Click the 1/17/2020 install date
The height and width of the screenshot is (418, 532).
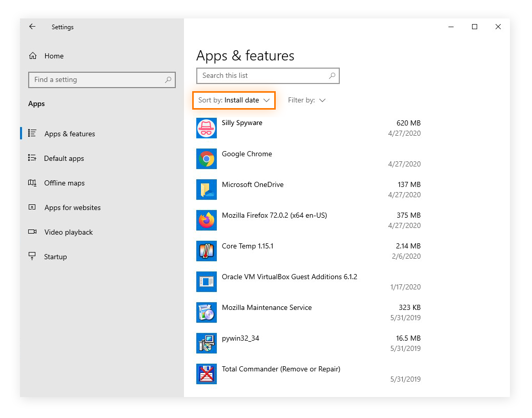point(405,287)
